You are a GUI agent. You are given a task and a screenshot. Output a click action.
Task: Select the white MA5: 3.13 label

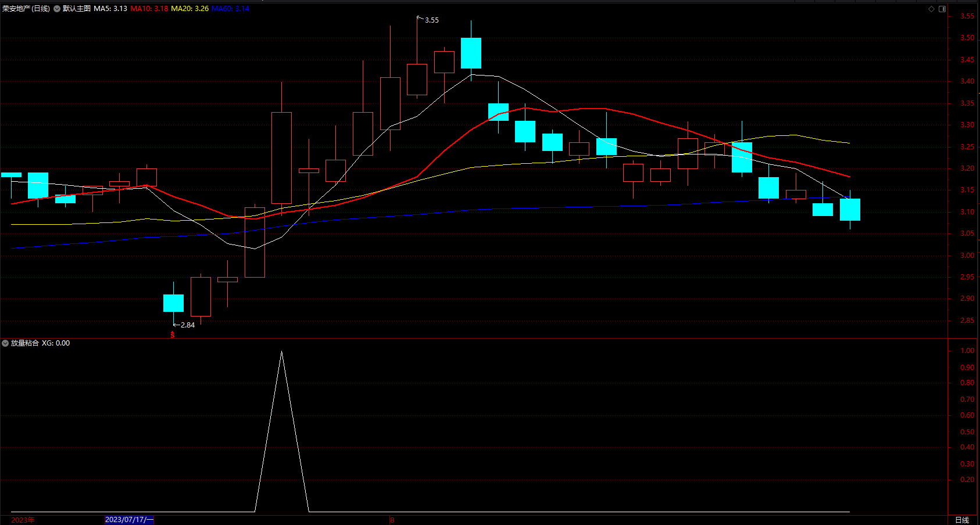coord(110,9)
